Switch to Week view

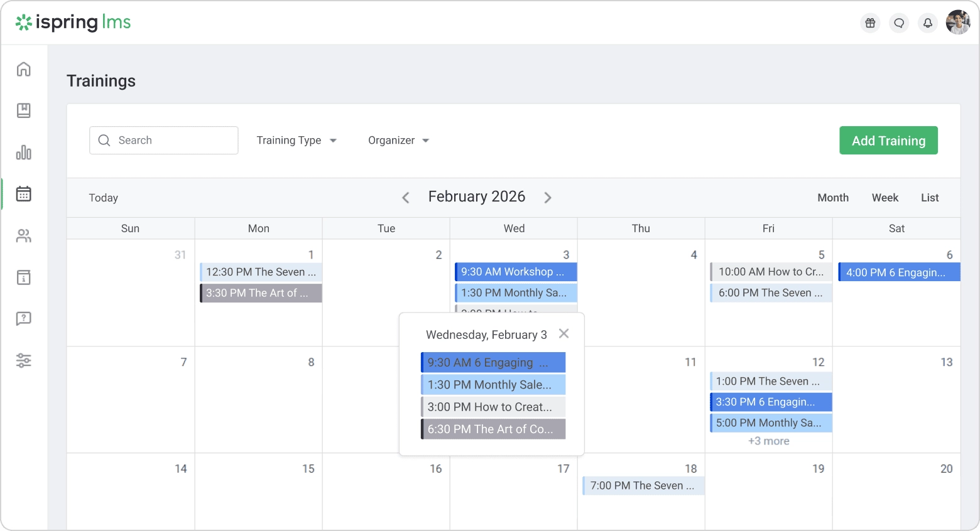point(885,198)
